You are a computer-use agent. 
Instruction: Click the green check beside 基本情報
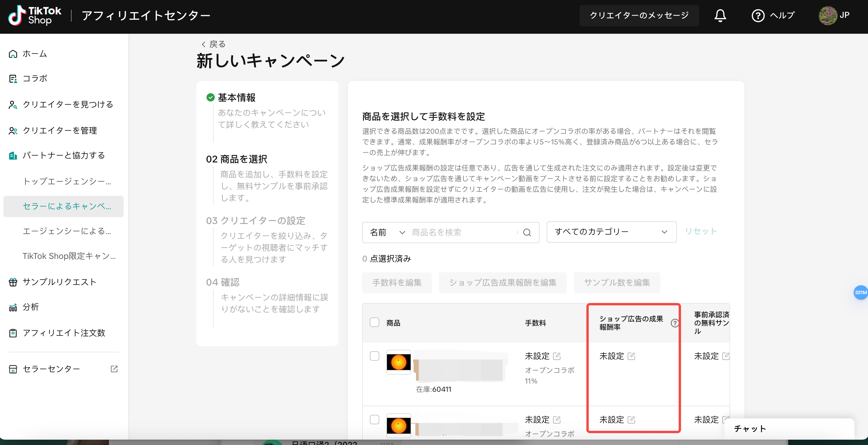pyautogui.click(x=210, y=97)
